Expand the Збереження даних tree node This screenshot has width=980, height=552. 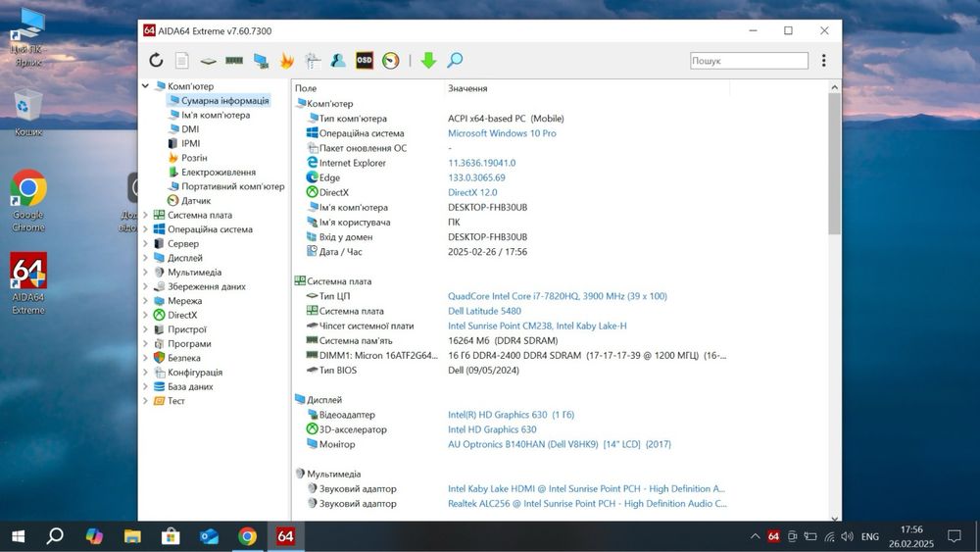click(x=145, y=286)
